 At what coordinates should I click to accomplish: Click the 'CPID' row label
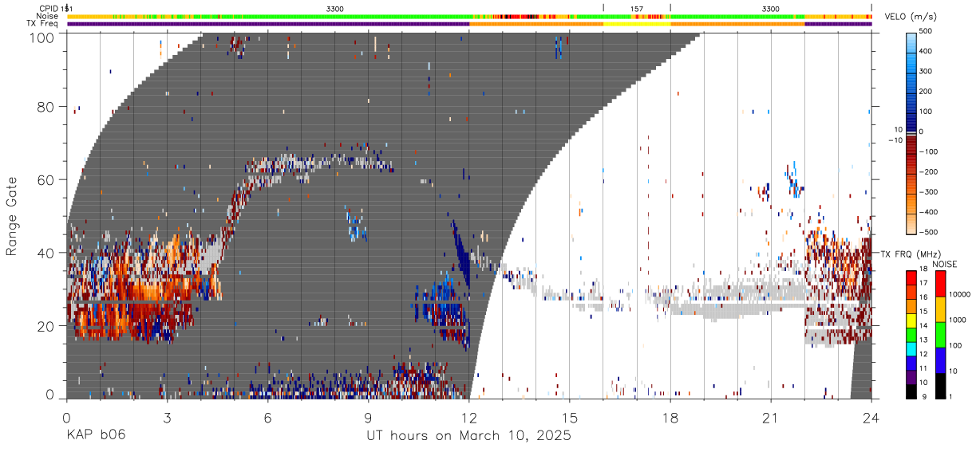(49, 8)
